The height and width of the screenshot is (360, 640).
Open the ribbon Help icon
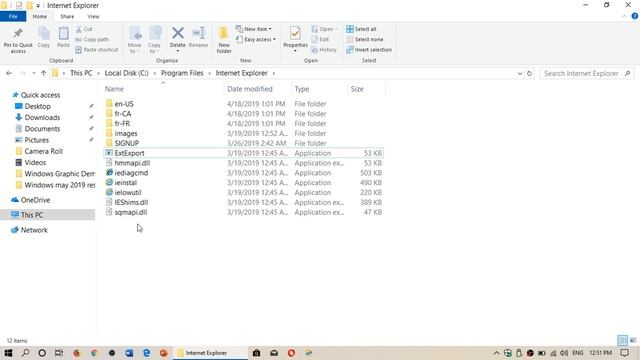[x=634, y=16]
